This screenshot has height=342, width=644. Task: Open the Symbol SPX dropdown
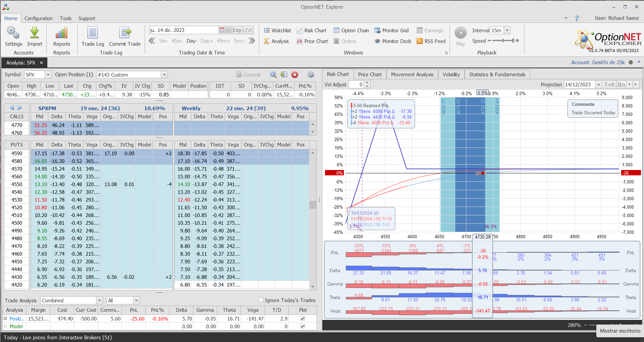click(x=48, y=75)
